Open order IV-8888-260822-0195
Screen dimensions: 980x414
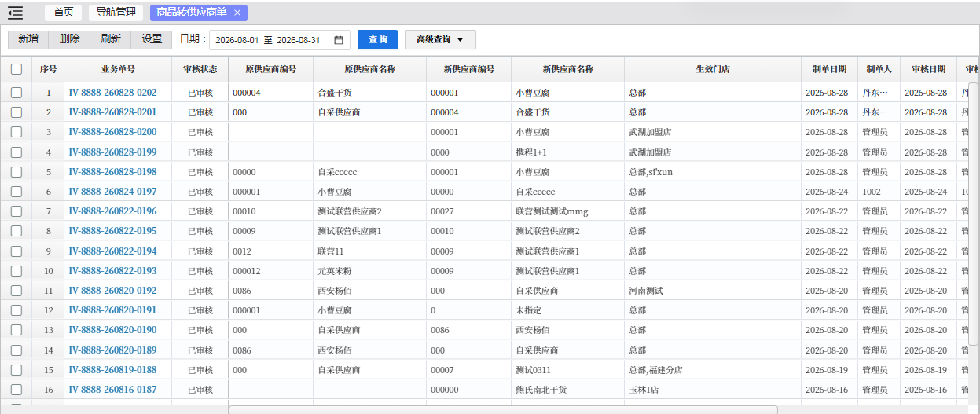click(x=112, y=231)
